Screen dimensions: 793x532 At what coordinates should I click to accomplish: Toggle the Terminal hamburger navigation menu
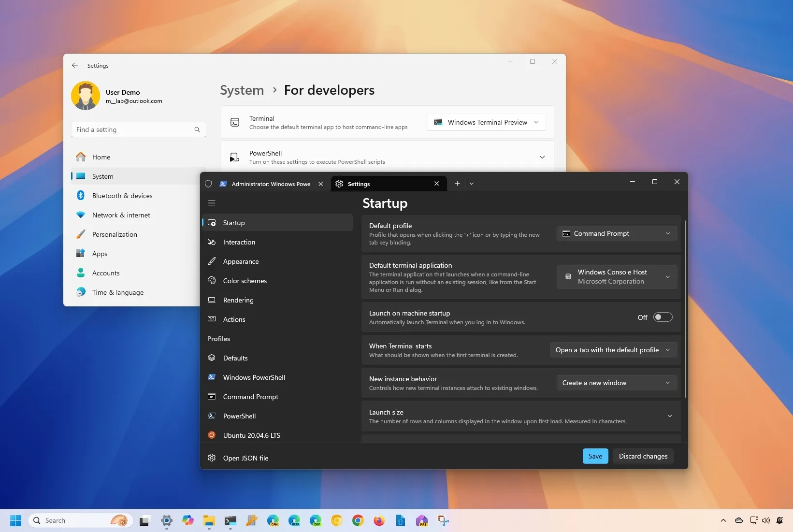click(x=212, y=203)
